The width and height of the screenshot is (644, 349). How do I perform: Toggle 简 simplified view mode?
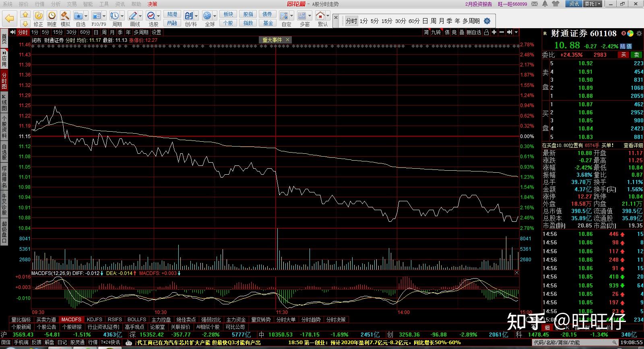click(426, 32)
